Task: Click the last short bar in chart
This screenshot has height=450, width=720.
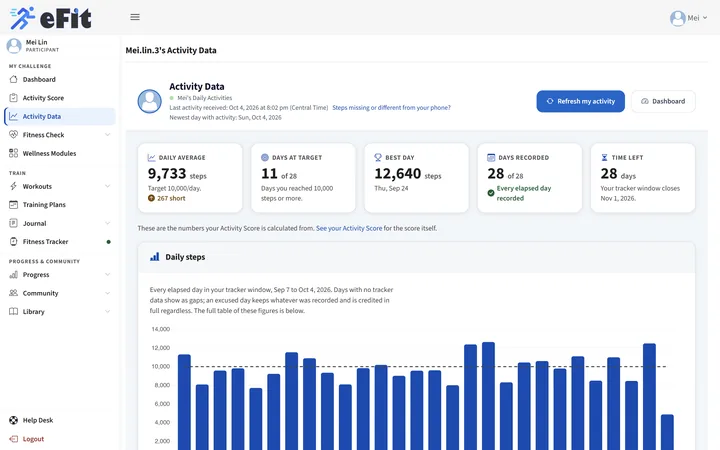Action: tap(667, 432)
